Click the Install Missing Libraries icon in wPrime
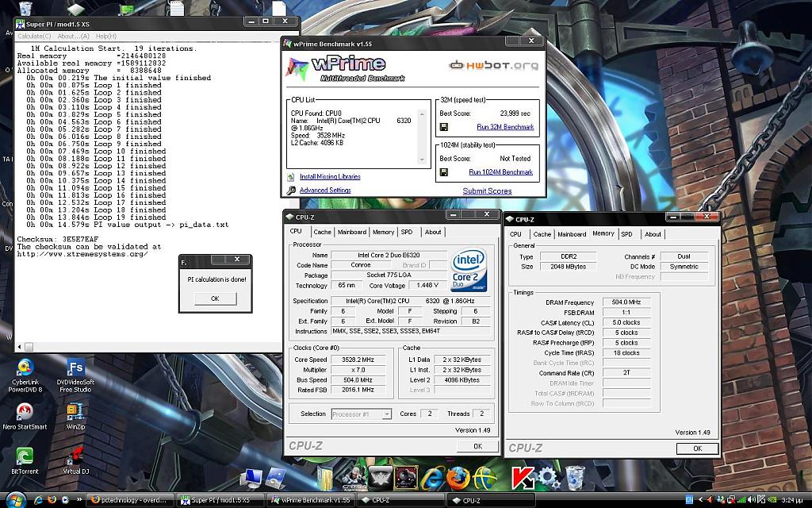812x508 pixels. point(291,177)
